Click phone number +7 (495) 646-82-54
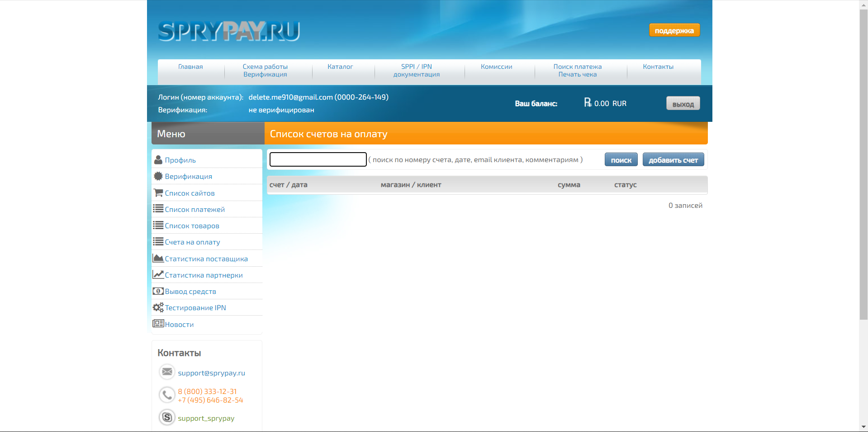This screenshot has width=868, height=432. [x=210, y=400]
